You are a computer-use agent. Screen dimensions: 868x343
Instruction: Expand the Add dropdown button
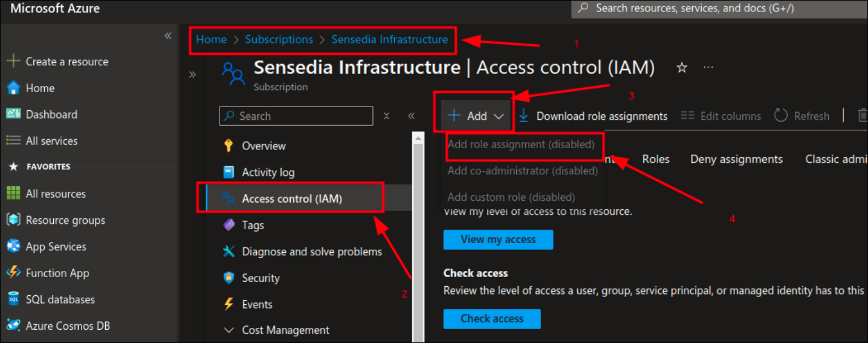point(476,116)
